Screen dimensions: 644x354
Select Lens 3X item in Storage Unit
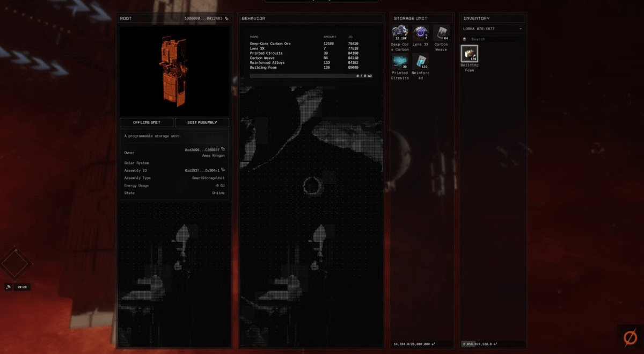coord(420,35)
